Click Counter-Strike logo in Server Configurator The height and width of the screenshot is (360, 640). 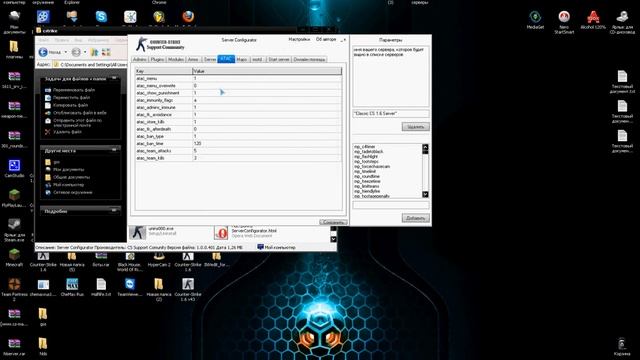coord(160,44)
